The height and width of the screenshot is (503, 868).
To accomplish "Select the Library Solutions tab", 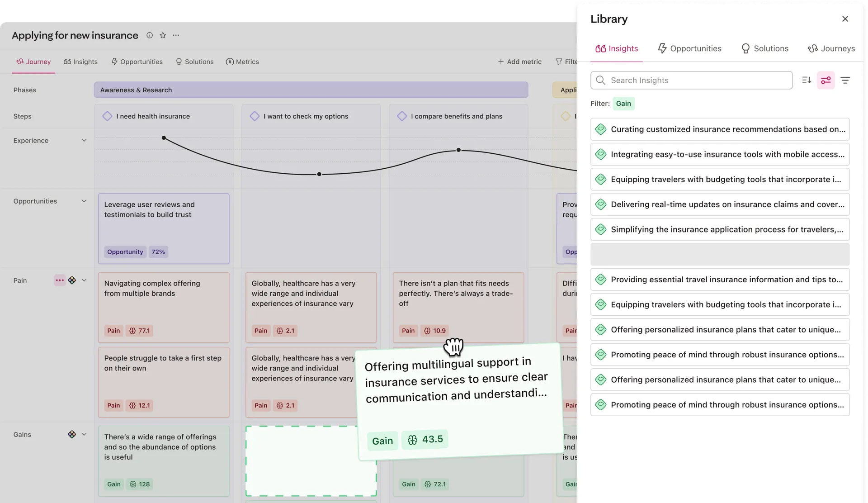I will tap(764, 48).
